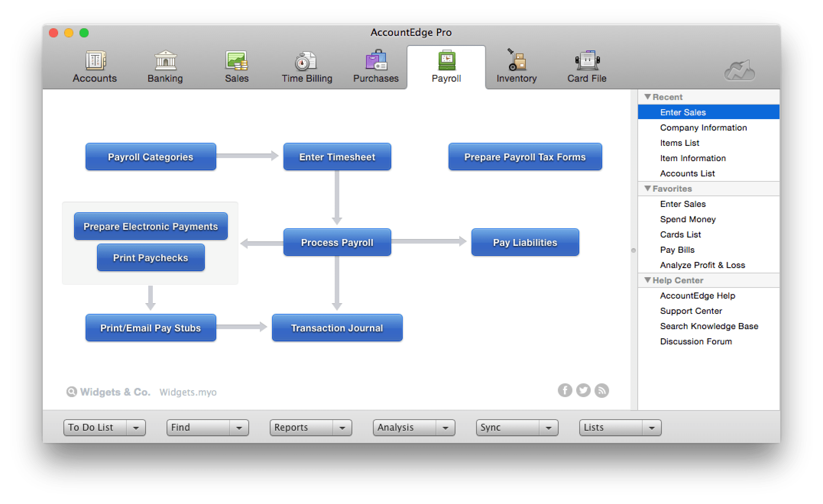Click the Accounts module icon

[x=96, y=66]
